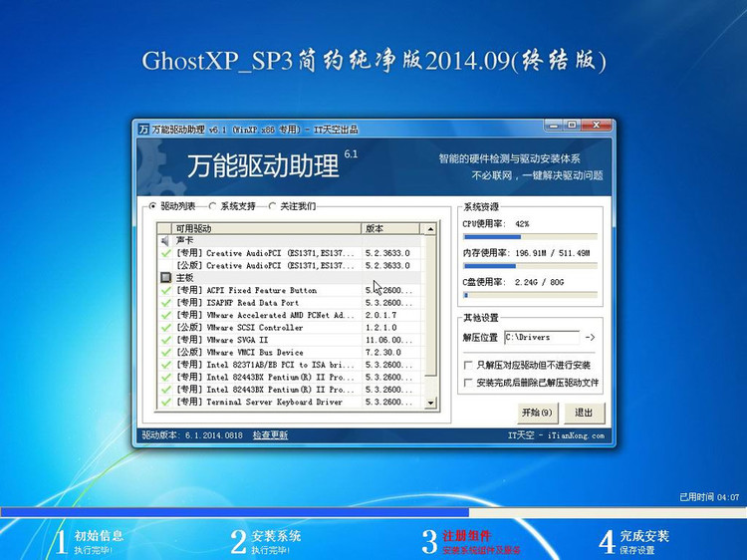Select the 声卡 category row
The height and width of the screenshot is (560, 747).
coord(289,241)
